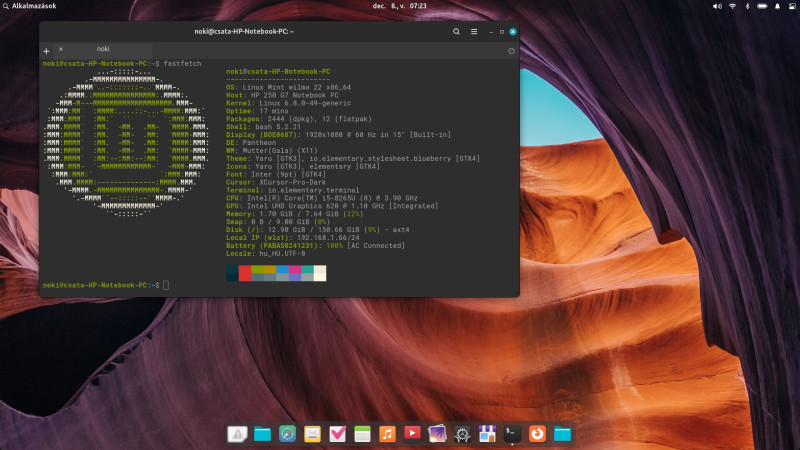The width and height of the screenshot is (800, 450).
Task: Open the Alkalmazások applications menu
Action: [x=30, y=6]
